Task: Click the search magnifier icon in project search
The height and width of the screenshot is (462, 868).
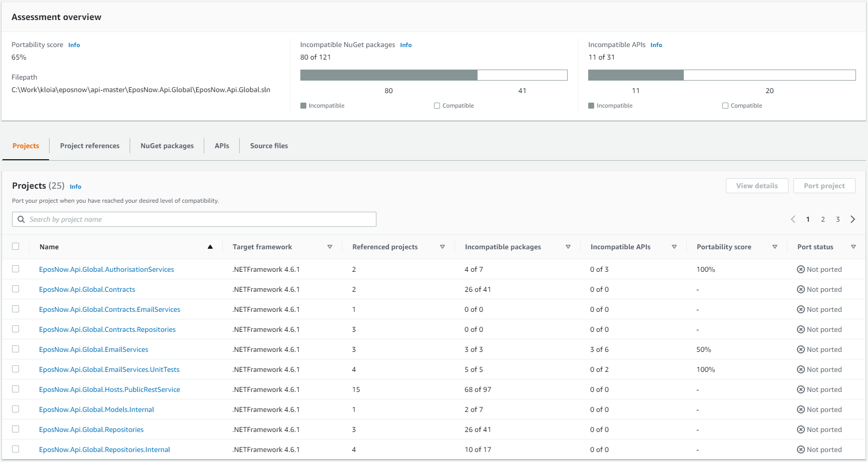Action: [21, 219]
